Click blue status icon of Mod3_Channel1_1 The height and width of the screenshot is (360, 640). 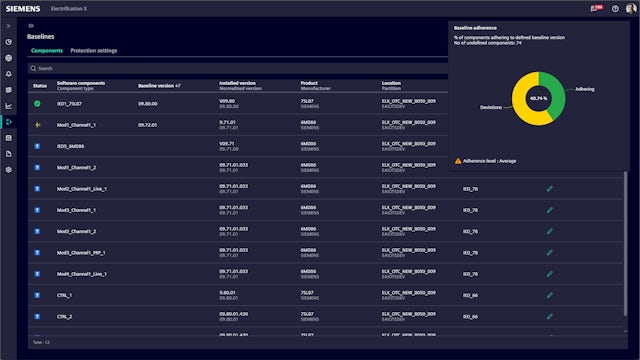[x=37, y=210]
